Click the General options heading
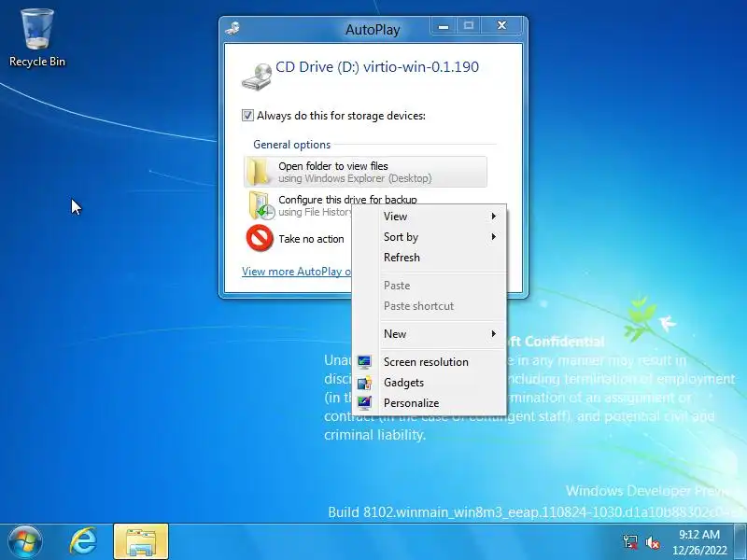The height and width of the screenshot is (560, 747). pyautogui.click(x=291, y=145)
